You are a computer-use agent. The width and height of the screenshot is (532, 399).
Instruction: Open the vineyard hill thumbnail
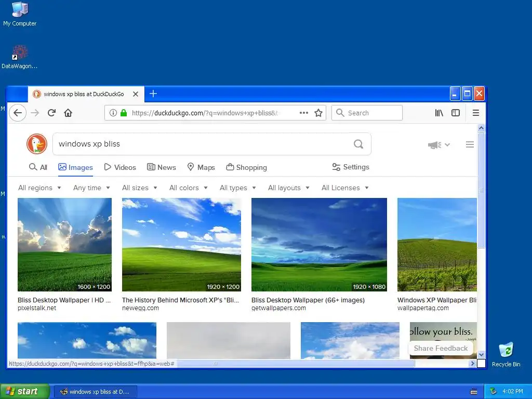pyautogui.click(x=437, y=244)
